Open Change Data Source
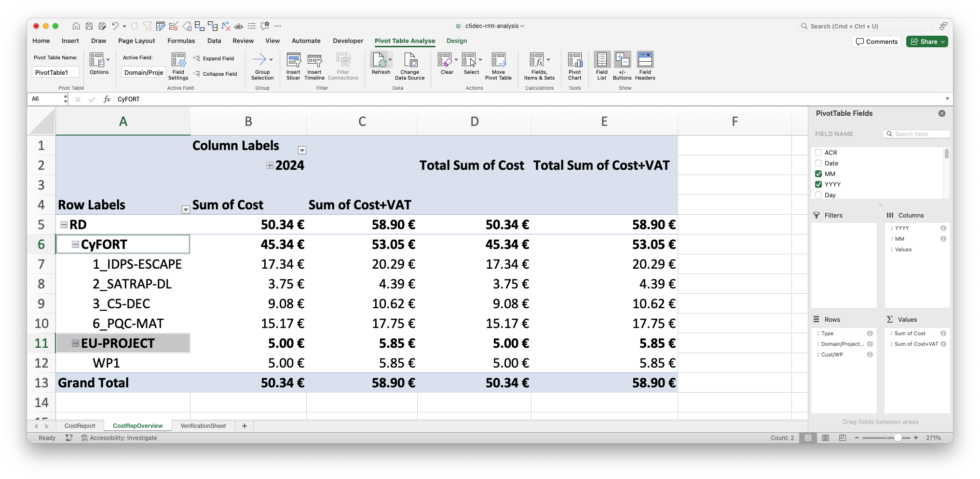980x479 pixels. pyautogui.click(x=409, y=66)
